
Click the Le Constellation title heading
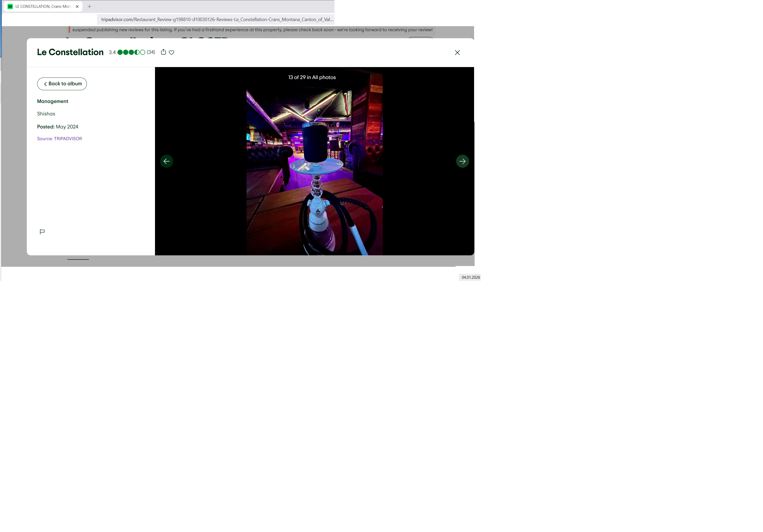tap(70, 52)
